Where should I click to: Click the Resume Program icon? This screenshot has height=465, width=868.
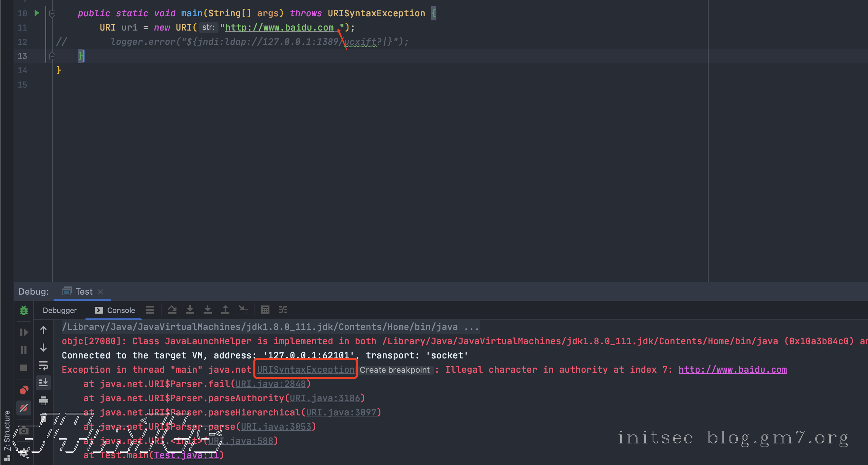click(x=24, y=332)
